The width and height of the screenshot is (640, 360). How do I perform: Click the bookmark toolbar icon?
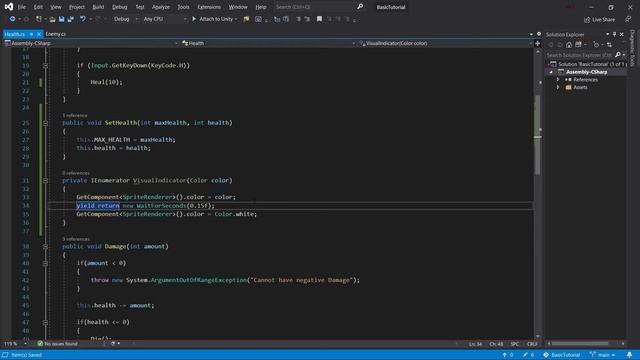319,19
